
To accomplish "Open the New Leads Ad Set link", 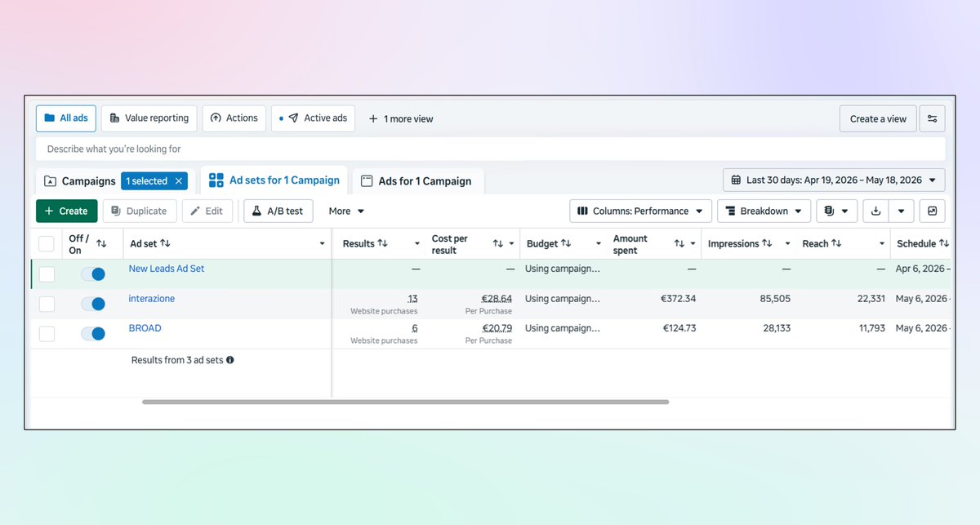I will point(167,269).
